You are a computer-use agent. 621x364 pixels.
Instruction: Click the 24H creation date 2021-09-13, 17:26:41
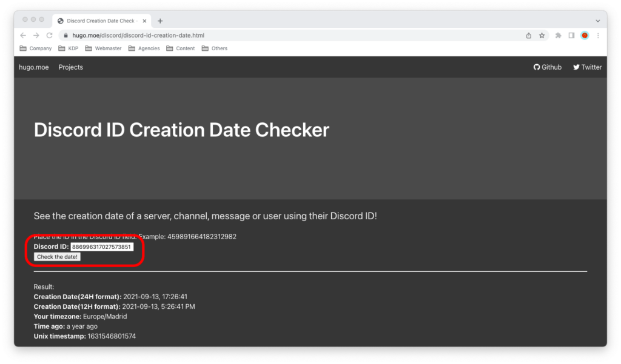click(x=155, y=297)
